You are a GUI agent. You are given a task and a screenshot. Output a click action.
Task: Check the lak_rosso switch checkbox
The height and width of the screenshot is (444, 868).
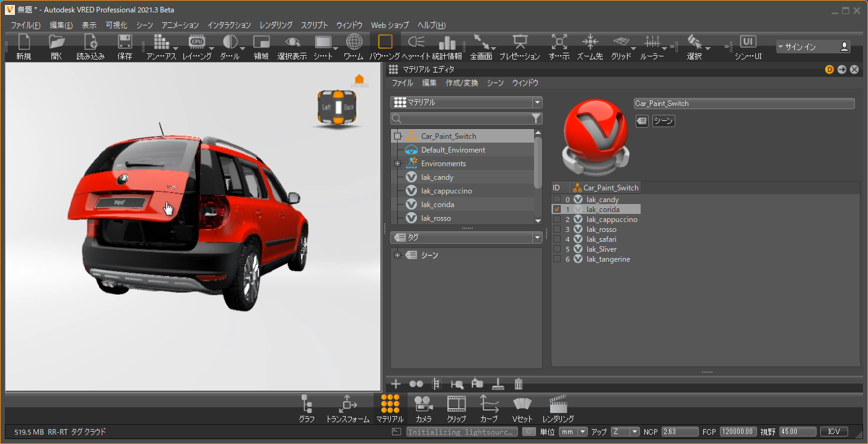(557, 229)
